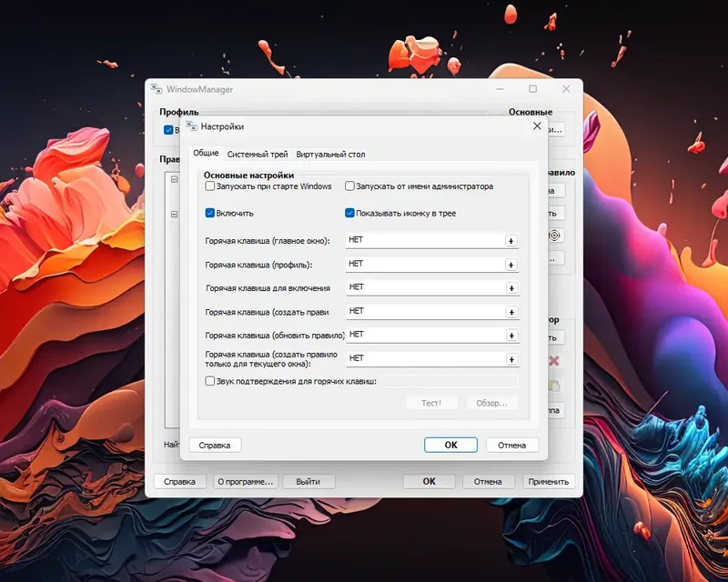This screenshot has width=728, height=582.
Task: Collapse the second tree node in rules list
Action: point(174,215)
